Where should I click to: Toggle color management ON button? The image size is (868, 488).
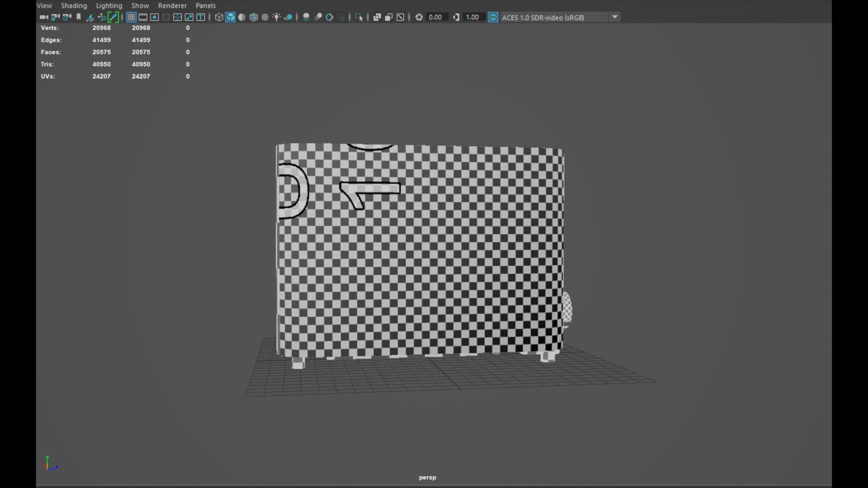coord(493,17)
